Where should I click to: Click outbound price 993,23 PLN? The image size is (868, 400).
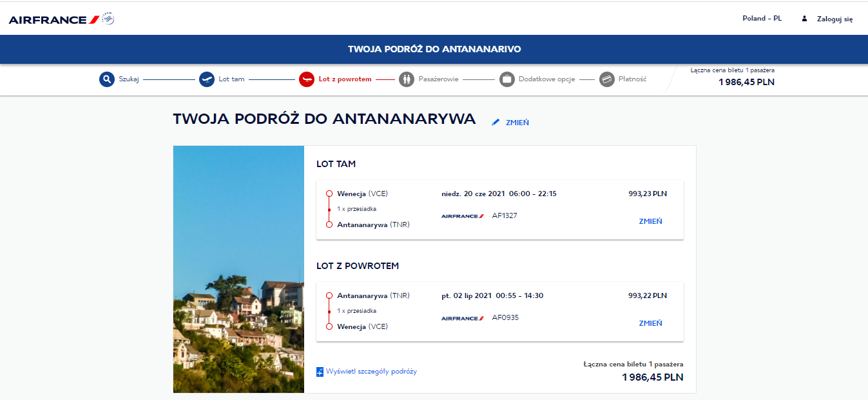[648, 194]
